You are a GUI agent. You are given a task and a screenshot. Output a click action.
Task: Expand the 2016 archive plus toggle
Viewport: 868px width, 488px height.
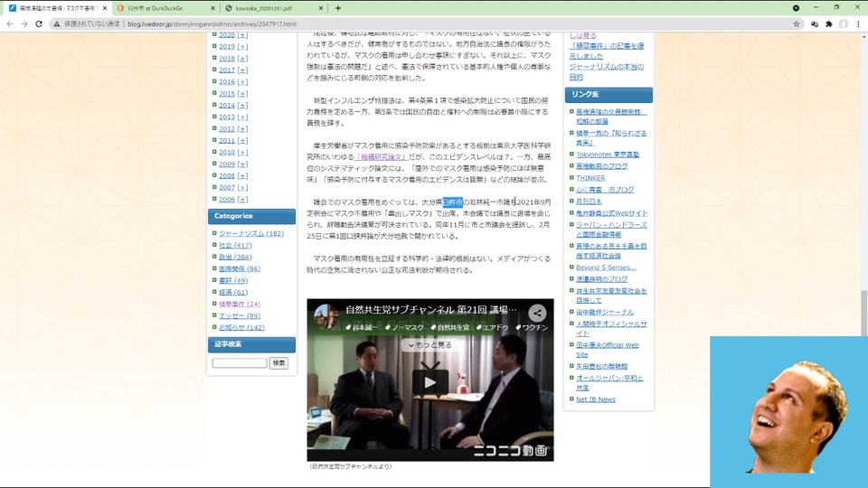(242, 81)
